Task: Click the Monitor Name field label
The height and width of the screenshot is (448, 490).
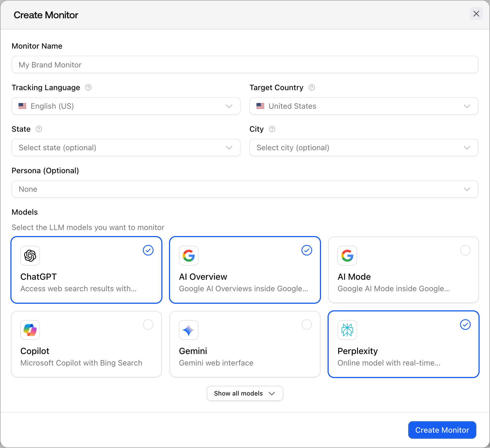Action: pos(37,46)
